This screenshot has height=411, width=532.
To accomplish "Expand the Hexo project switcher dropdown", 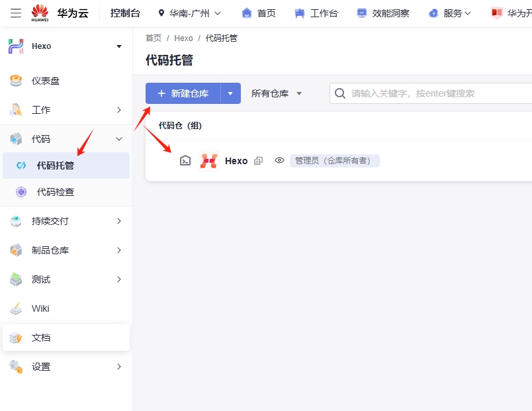I will pyautogui.click(x=119, y=46).
